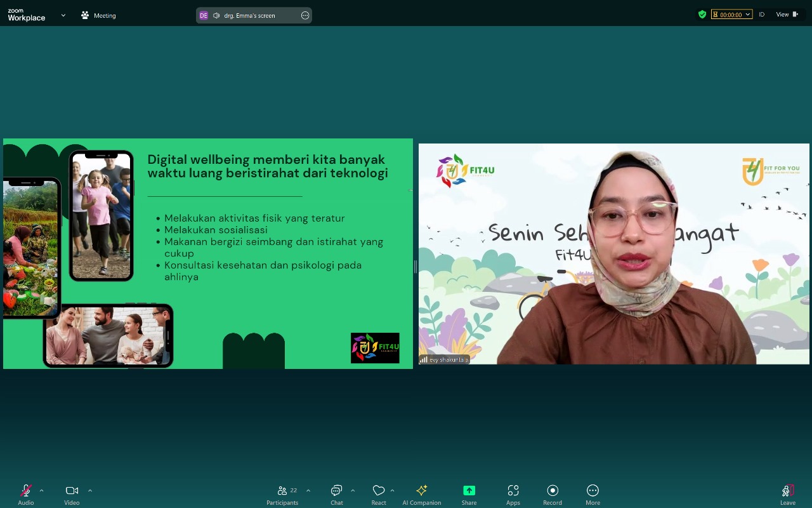Start recording with the Record button
Viewport: 812px width, 508px height.
(x=553, y=491)
